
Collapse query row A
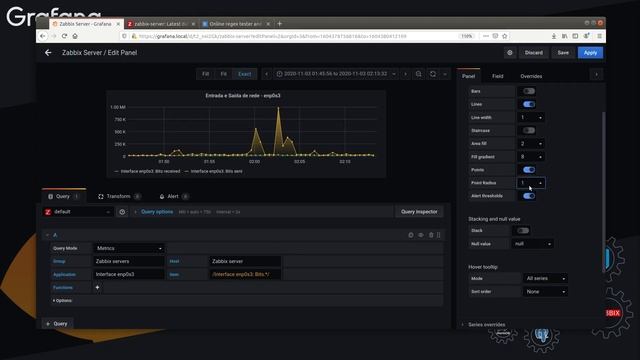pos(47,235)
